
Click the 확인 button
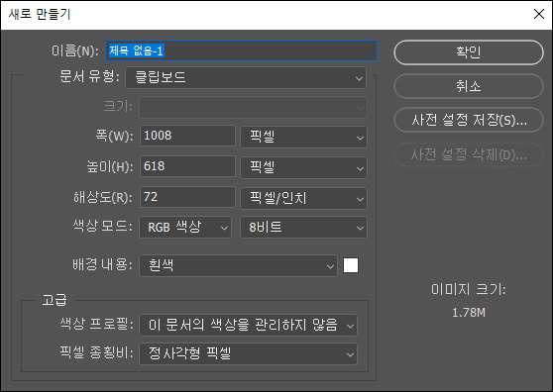point(469,52)
